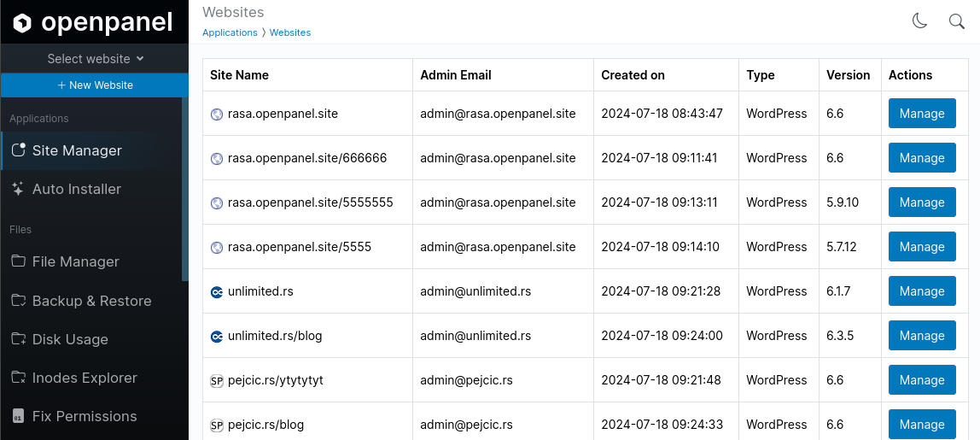Click the timestamp 2024-07-18 09:21:28
Viewport: 980px width, 440px height.
[661, 291]
